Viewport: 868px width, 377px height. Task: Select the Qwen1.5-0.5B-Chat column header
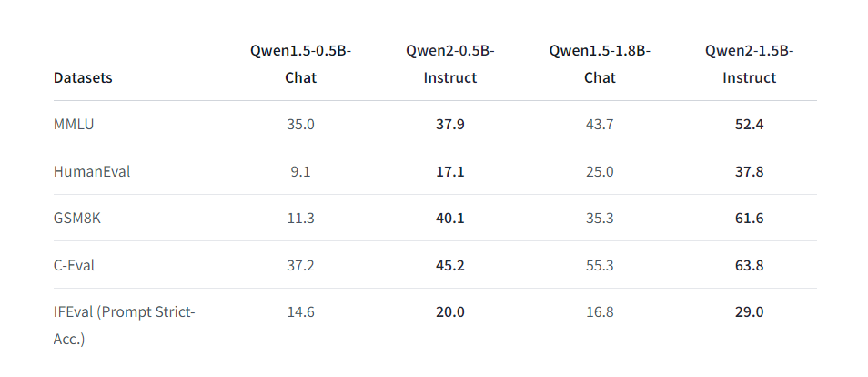(300, 64)
